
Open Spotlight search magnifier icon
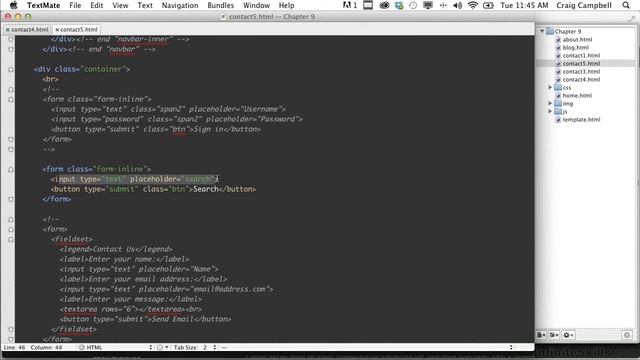[626, 5]
